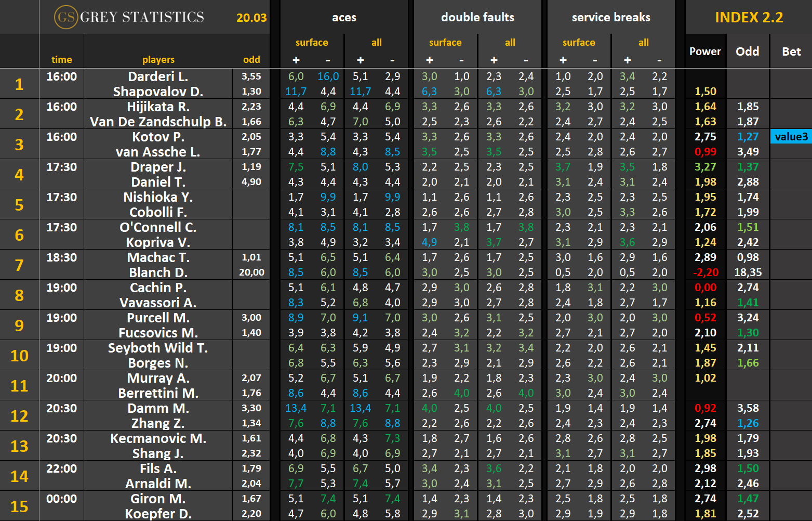Click the Bet column header
Image resolution: width=812 pixels, height=521 pixels.
point(791,51)
